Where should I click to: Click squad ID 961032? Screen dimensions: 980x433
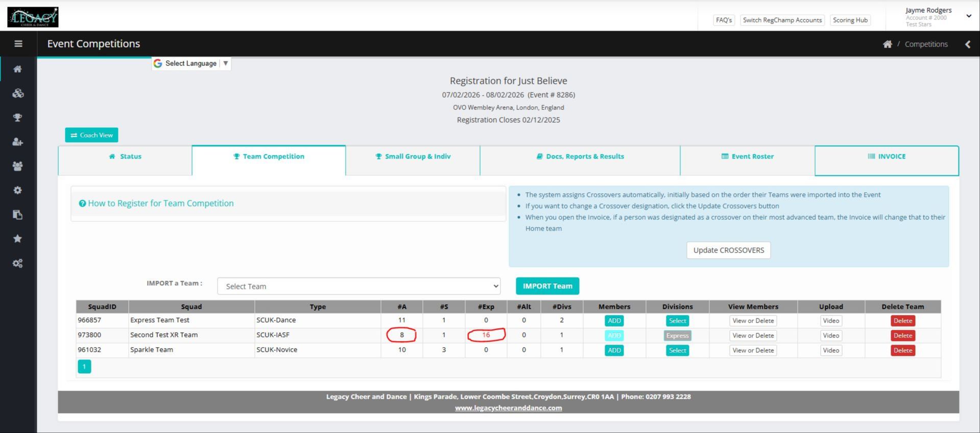(89, 350)
